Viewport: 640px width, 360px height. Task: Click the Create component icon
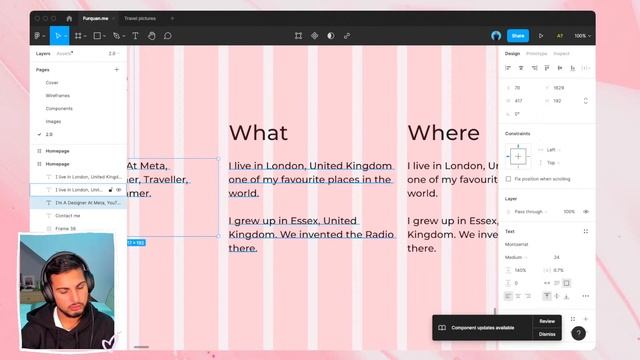(314, 36)
